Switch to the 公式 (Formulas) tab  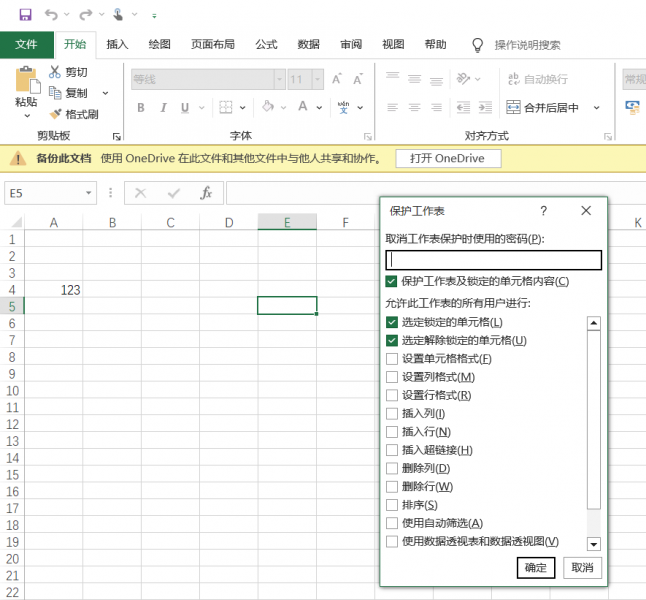tap(266, 45)
